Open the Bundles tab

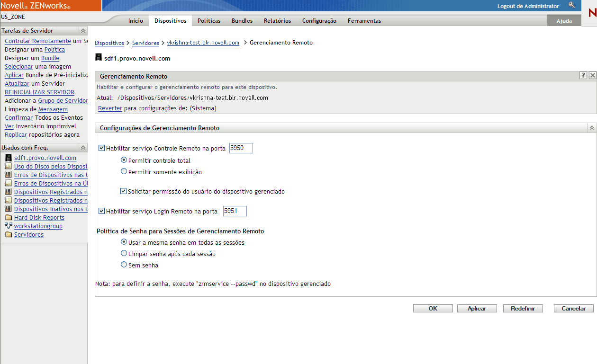point(242,21)
